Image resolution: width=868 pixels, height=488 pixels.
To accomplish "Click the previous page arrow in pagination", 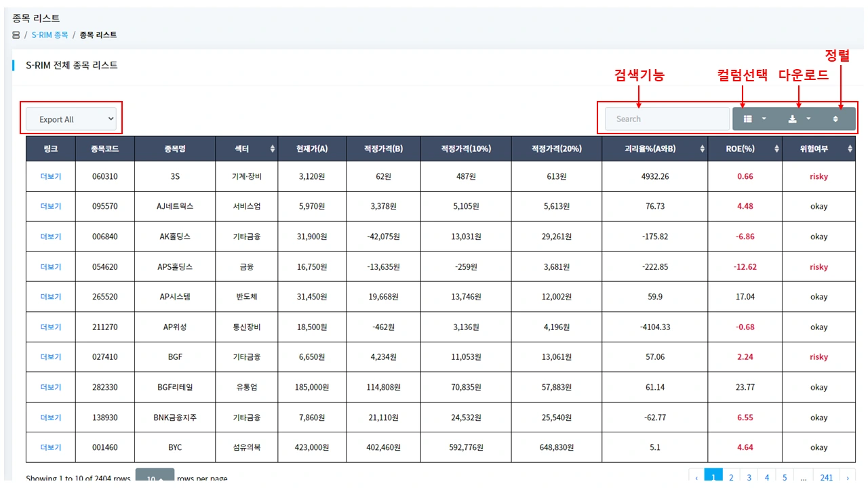I will [x=696, y=476].
